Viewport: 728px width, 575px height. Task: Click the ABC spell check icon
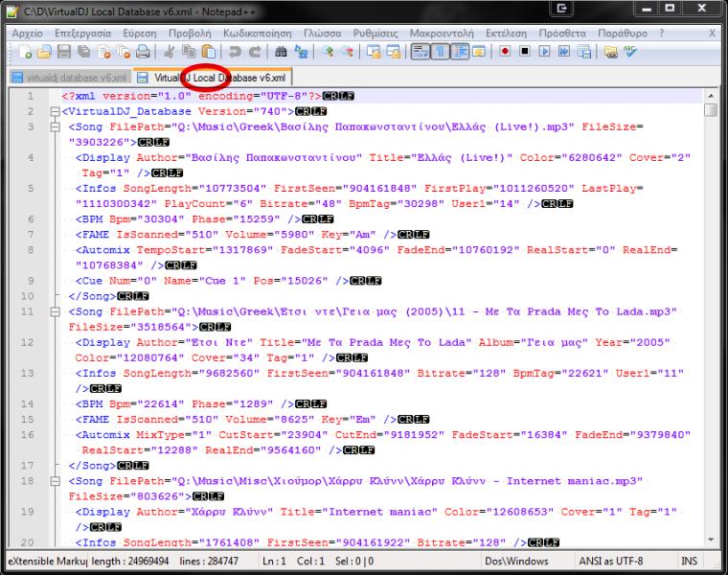click(630, 52)
